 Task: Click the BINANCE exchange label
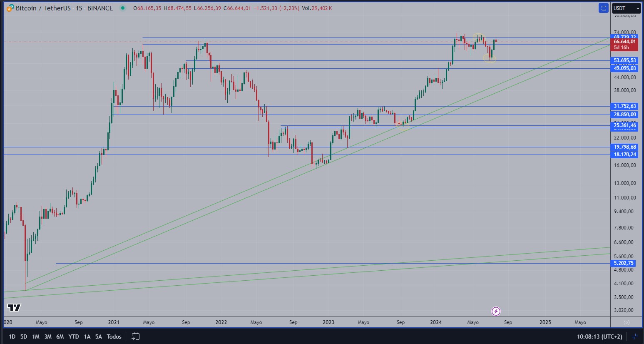(x=100, y=8)
